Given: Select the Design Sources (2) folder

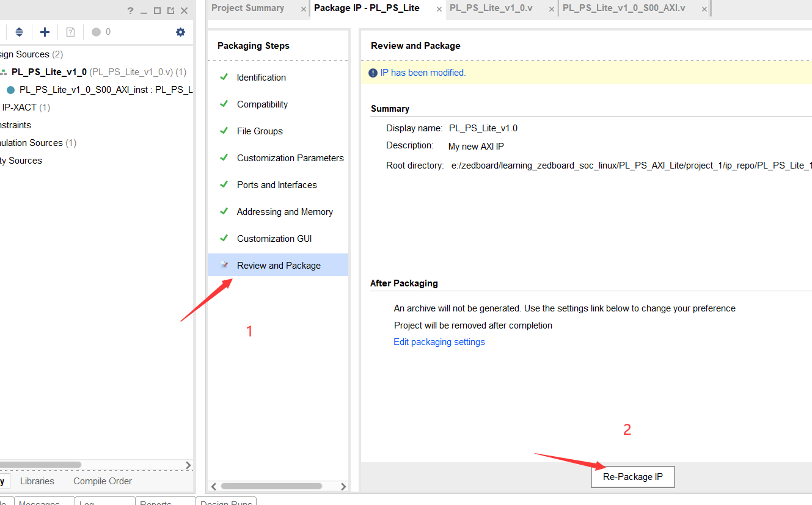Looking at the screenshot, I should (x=31, y=54).
